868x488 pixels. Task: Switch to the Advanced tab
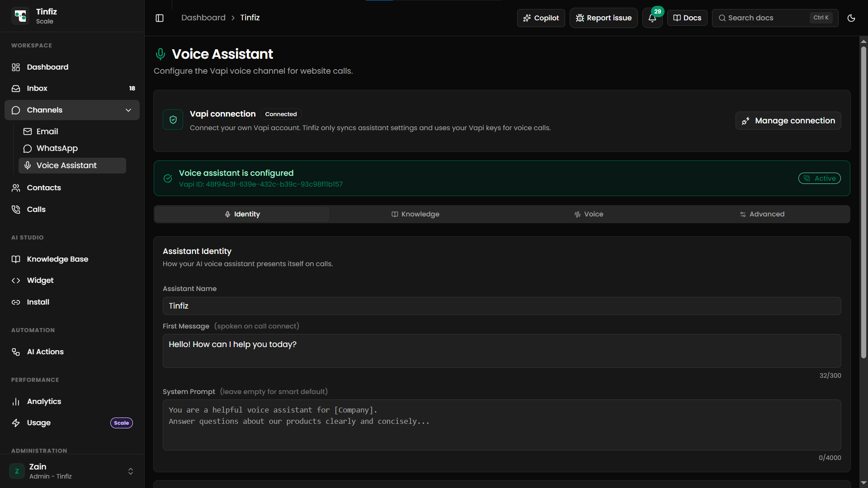[x=762, y=214]
